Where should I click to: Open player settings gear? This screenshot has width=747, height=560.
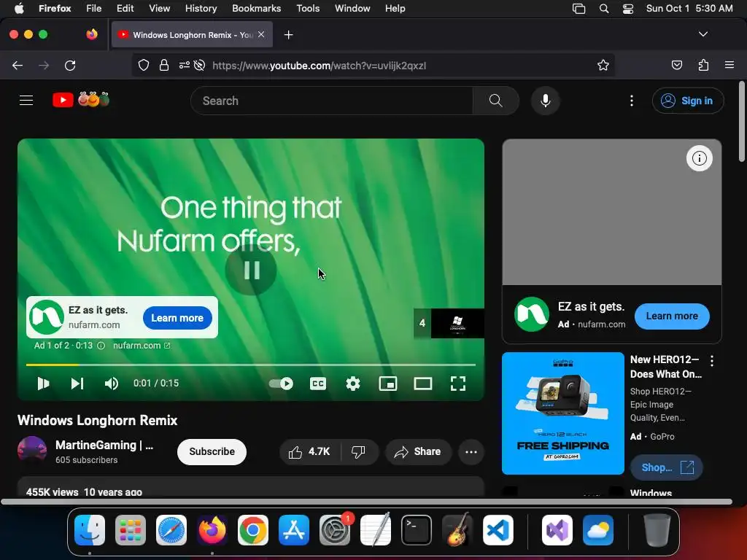coord(353,384)
